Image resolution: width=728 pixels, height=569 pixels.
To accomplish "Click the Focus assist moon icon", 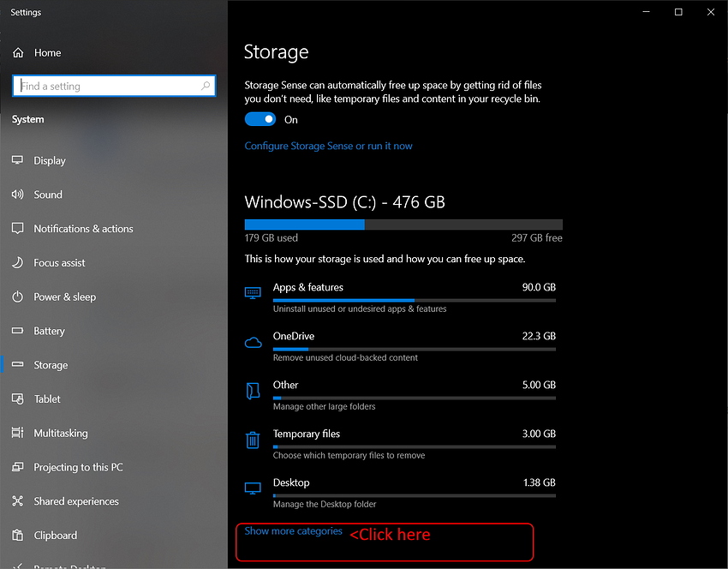I will click(x=18, y=263).
